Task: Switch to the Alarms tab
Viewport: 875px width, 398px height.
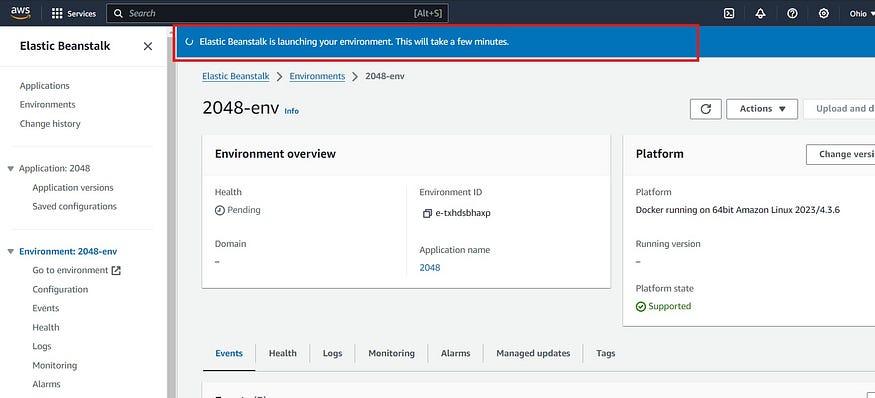Action: pos(455,353)
